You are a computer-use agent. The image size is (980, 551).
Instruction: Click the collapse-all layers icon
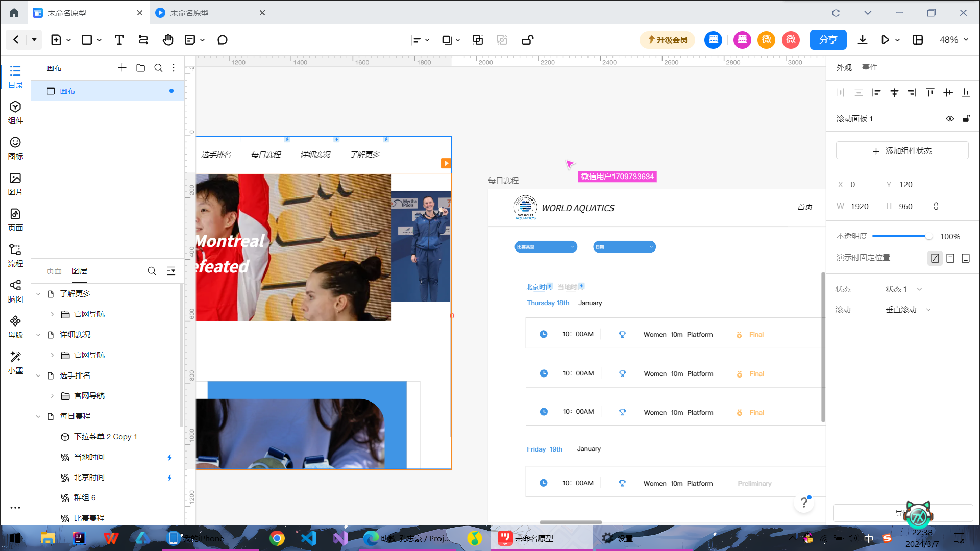point(171,271)
